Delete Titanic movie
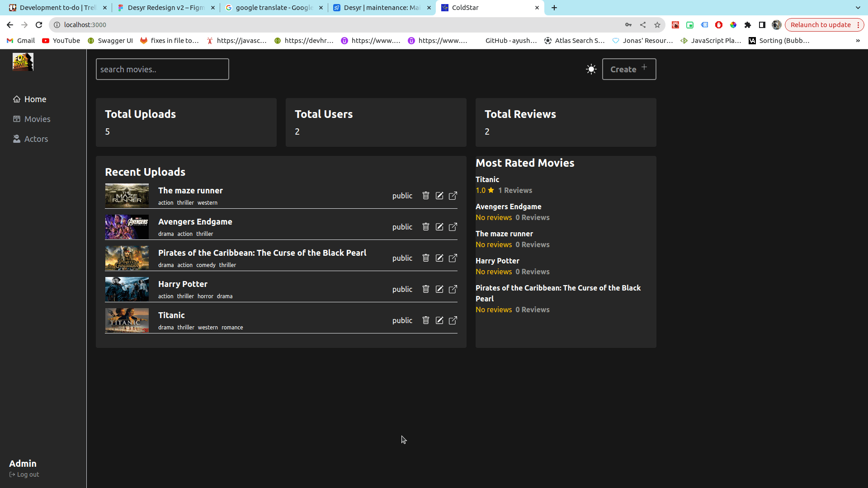Screen dimensions: 868x488 point(426,320)
